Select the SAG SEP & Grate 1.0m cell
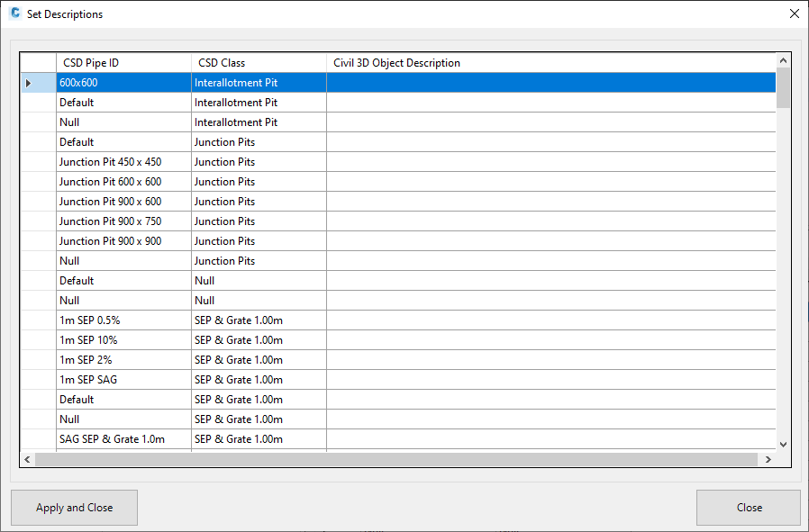The image size is (809, 532). [x=123, y=439]
